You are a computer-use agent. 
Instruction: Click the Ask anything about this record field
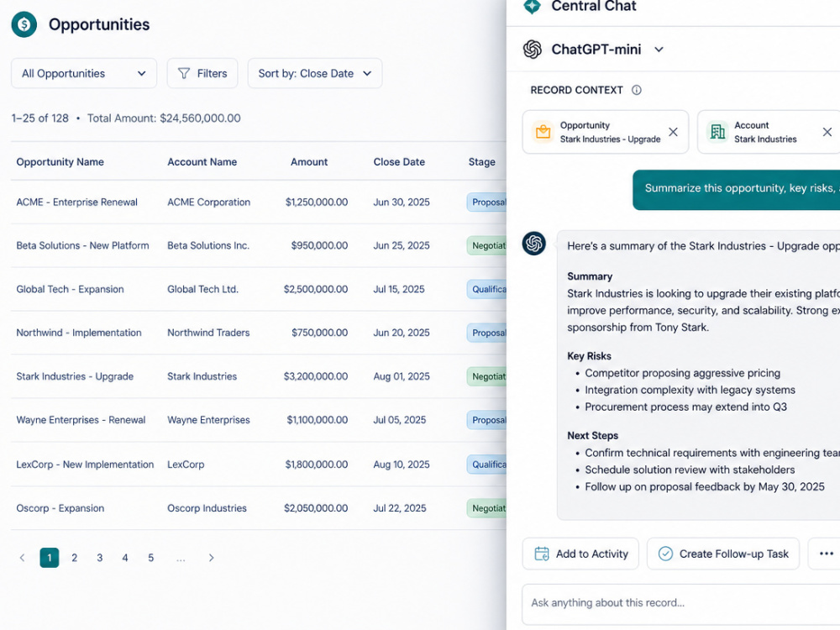point(681,603)
